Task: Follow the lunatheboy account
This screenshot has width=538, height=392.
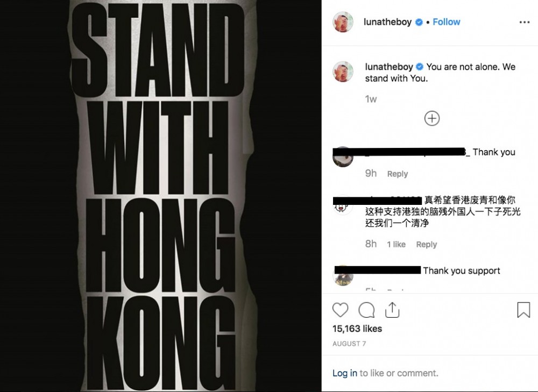Action: pyautogui.click(x=446, y=22)
